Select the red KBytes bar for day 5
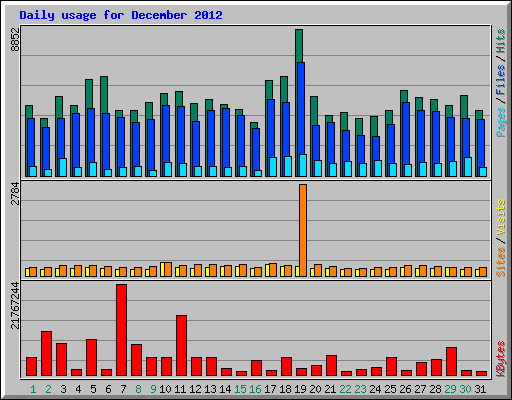The height and width of the screenshot is (400, 512). 91,358
